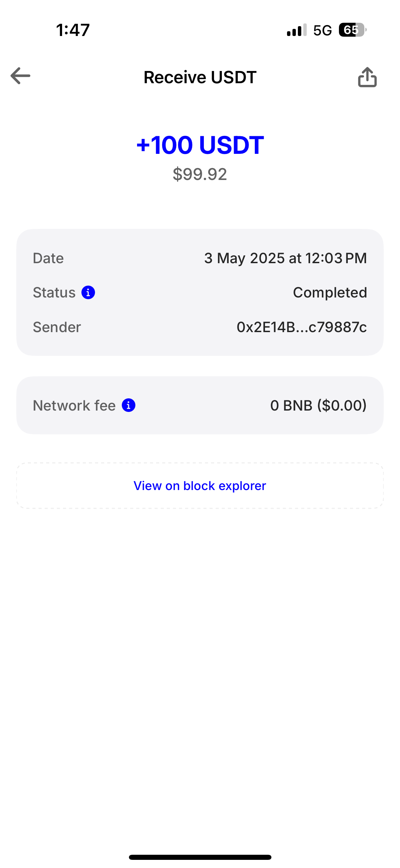Tap the Completed status value
The height and width of the screenshot is (868, 400).
330,292
